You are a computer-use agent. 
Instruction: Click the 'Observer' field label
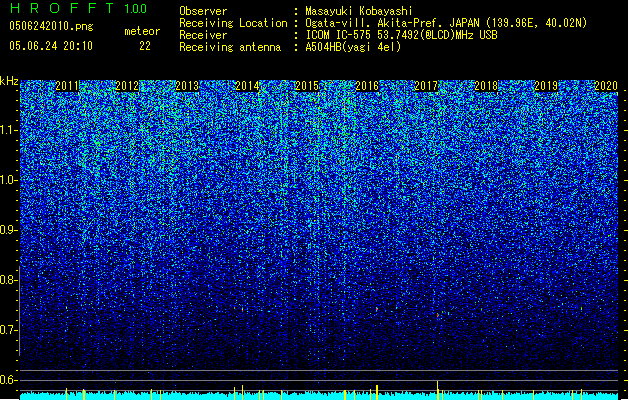(x=203, y=11)
